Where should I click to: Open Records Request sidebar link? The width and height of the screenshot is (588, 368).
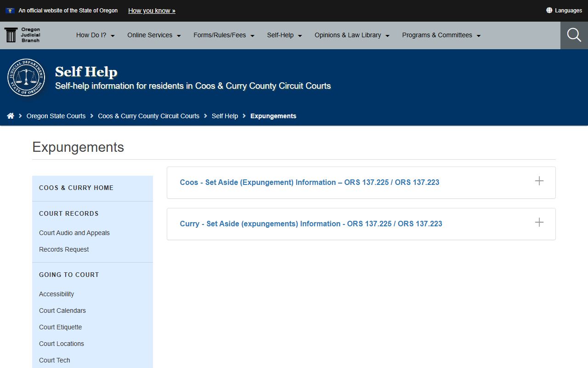64,249
